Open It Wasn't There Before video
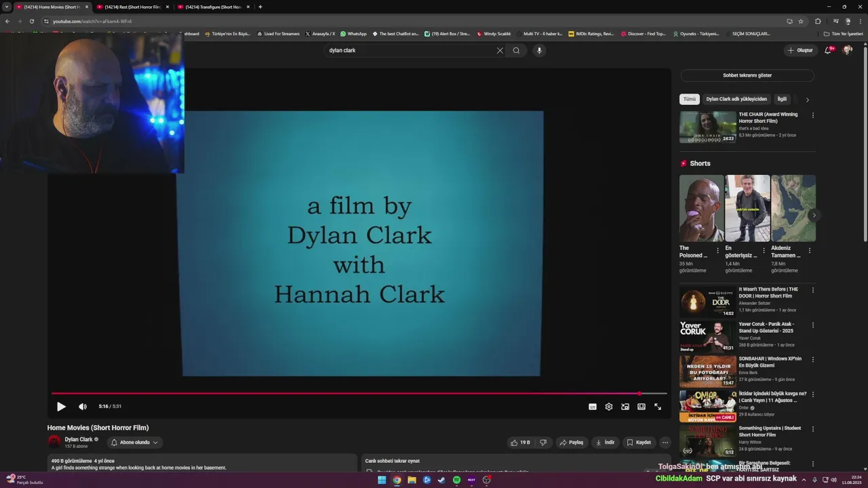868x488 pixels. pos(708,302)
